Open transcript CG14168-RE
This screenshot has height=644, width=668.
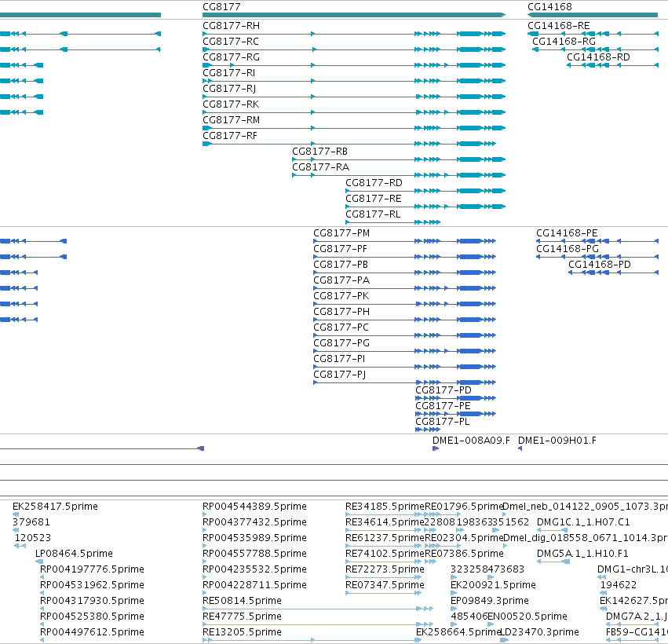pos(559,26)
